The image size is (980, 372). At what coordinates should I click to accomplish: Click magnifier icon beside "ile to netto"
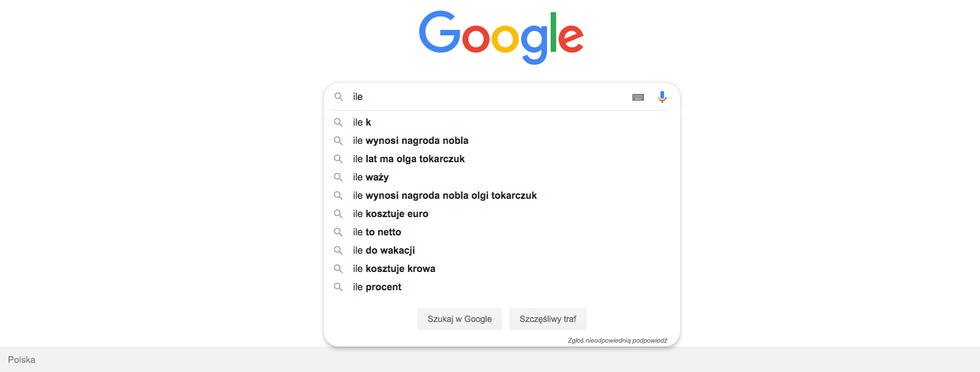point(338,232)
